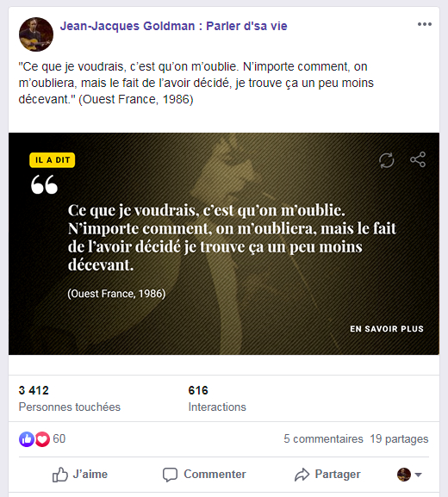448x497 pixels.
Task: View the 19 partages
Action: [399, 439]
